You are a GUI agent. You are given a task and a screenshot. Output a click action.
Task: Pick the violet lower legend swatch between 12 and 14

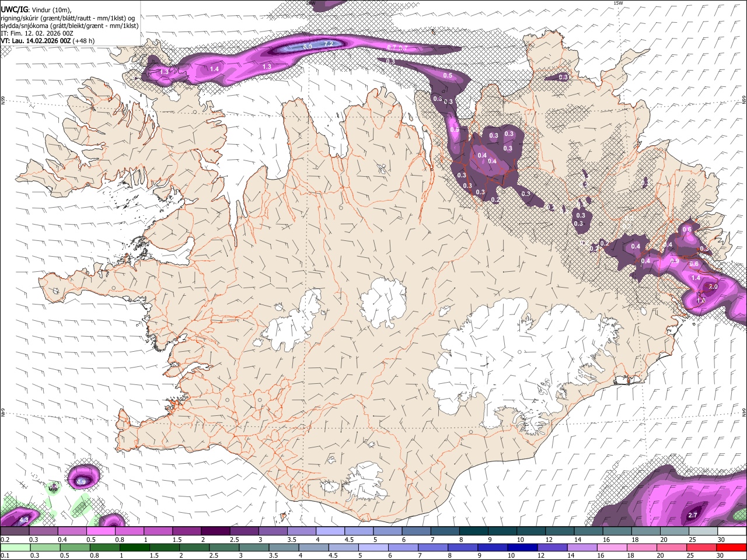[553, 547]
